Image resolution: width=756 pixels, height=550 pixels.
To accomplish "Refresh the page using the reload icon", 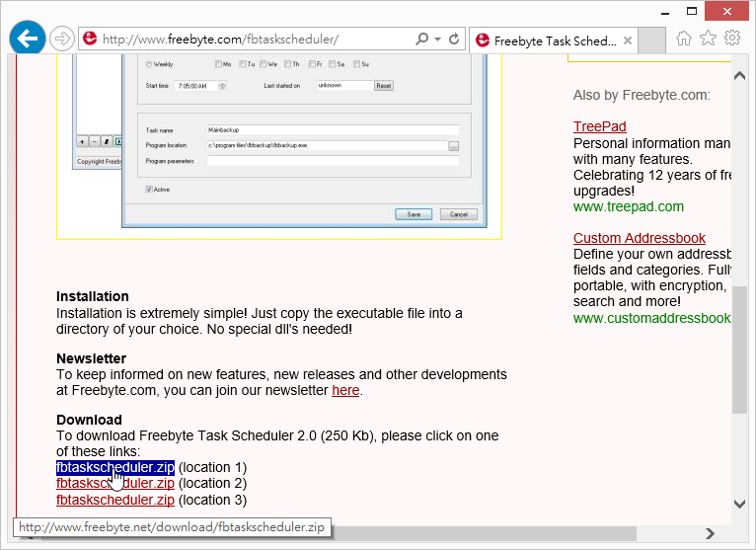I will (x=454, y=39).
